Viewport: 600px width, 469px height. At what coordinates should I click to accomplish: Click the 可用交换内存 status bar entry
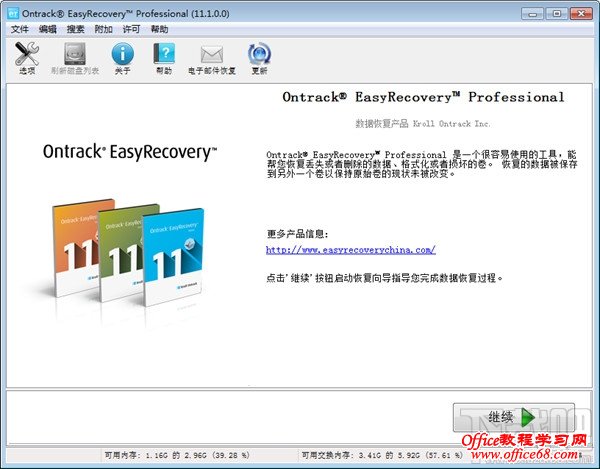[382, 455]
